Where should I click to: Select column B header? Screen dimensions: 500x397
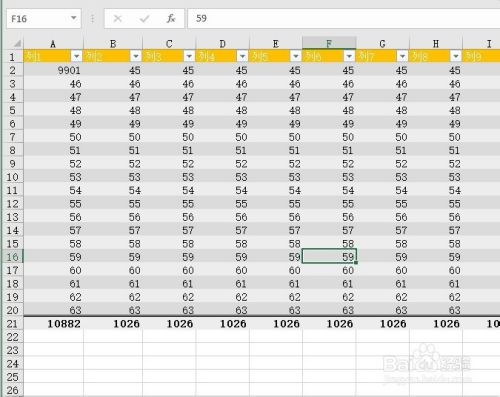click(x=113, y=44)
